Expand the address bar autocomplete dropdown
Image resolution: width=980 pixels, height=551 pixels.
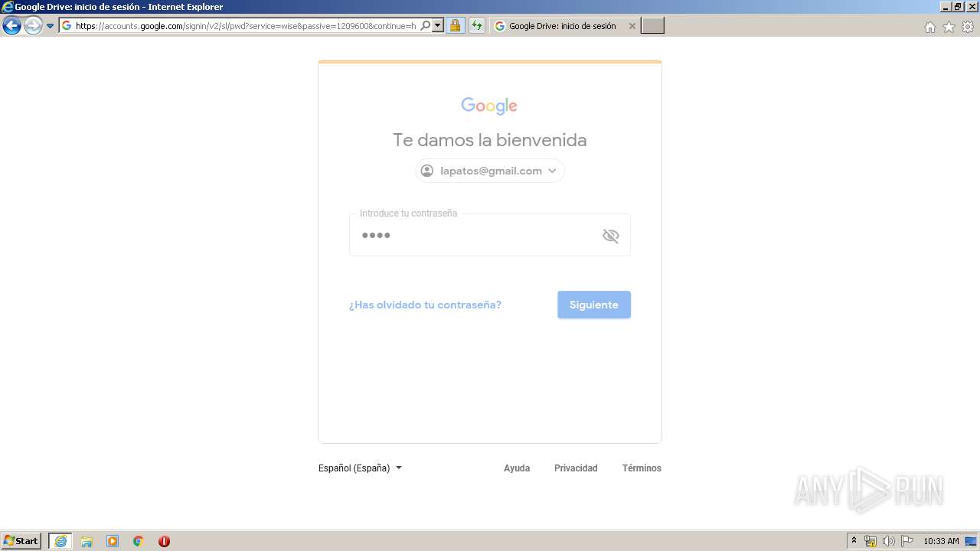coord(438,26)
